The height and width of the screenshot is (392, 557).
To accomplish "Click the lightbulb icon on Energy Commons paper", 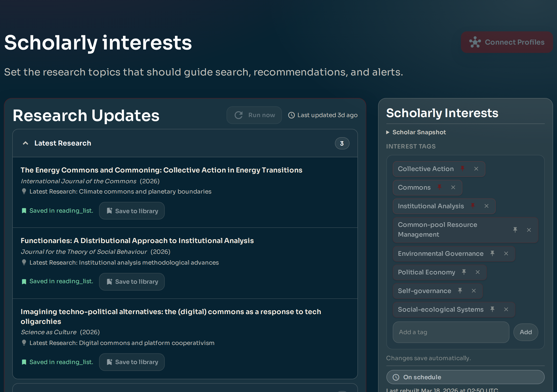I will [x=24, y=191].
